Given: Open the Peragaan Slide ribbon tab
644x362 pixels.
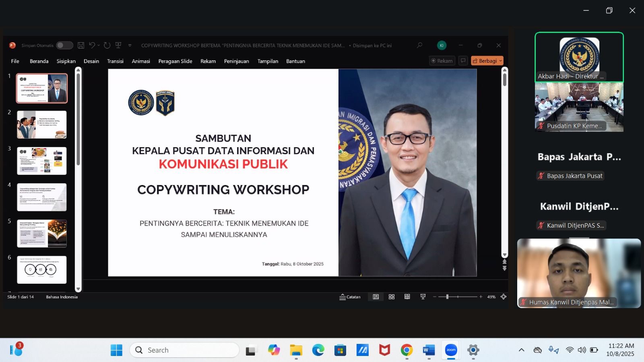Looking at the screenshot, I should [x=175, y=61].
